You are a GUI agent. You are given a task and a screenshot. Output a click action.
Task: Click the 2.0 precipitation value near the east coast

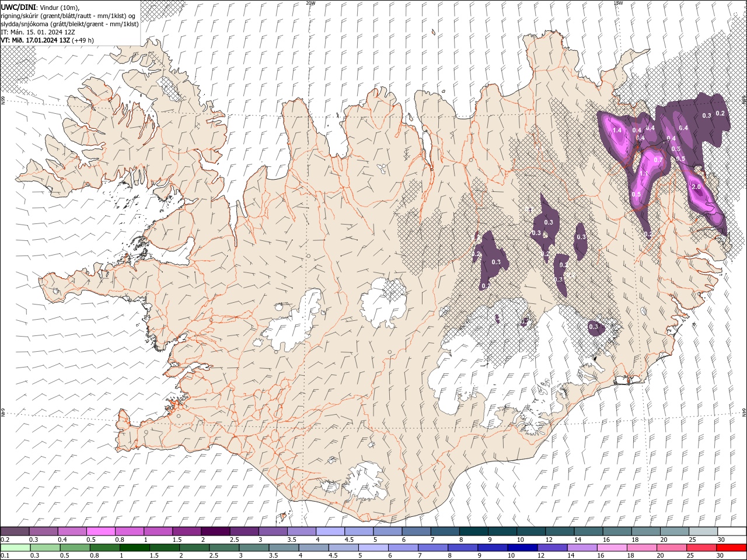pyautogui.click(x=696, y=187)
